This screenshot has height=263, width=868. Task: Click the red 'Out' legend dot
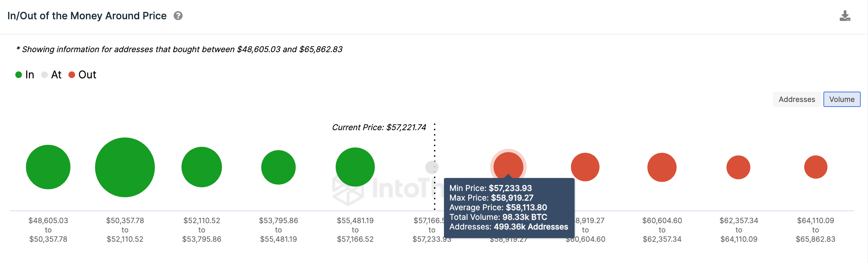71,75
